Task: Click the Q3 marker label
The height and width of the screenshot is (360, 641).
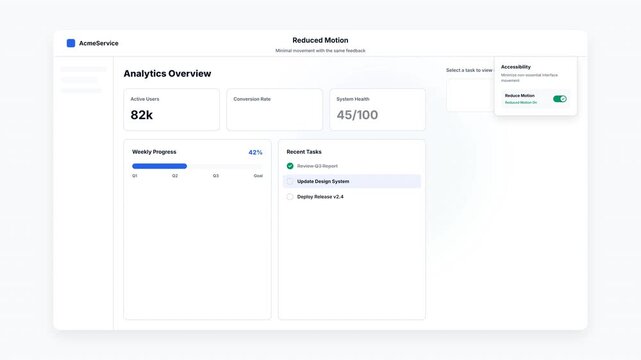Action: click(216, 176)
